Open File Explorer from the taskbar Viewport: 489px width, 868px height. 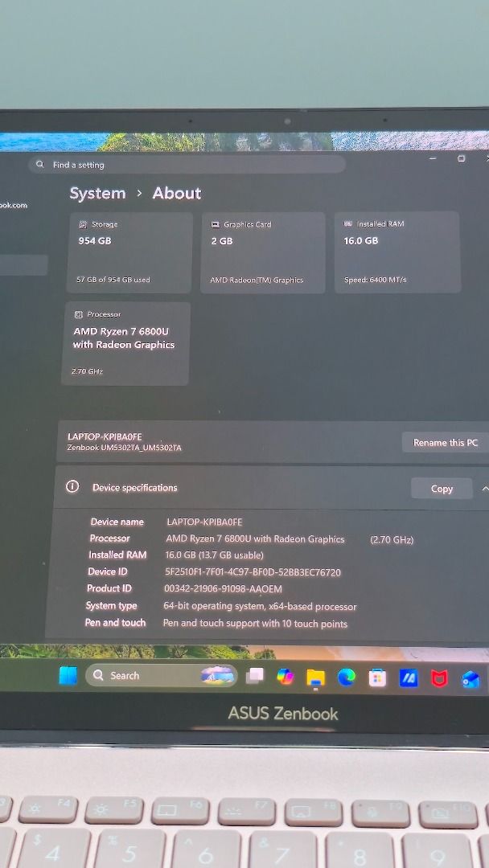(x=315, y=677)
